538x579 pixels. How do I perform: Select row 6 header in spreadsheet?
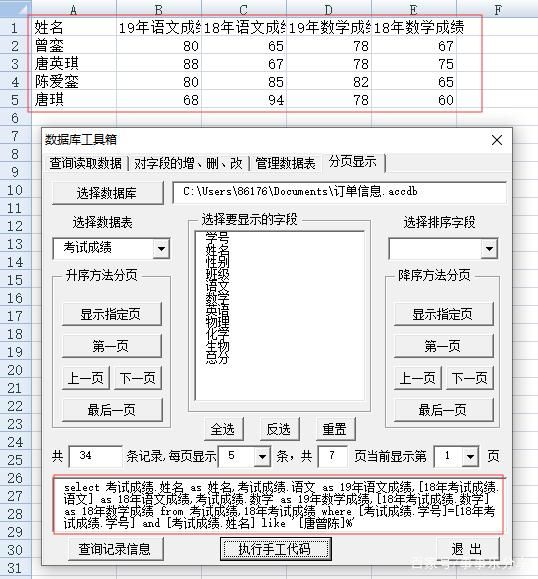click(x=15, y=118)
